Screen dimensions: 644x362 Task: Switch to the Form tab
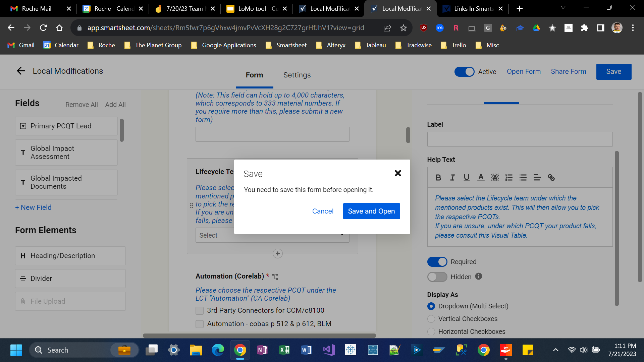[x=254, y=75]
